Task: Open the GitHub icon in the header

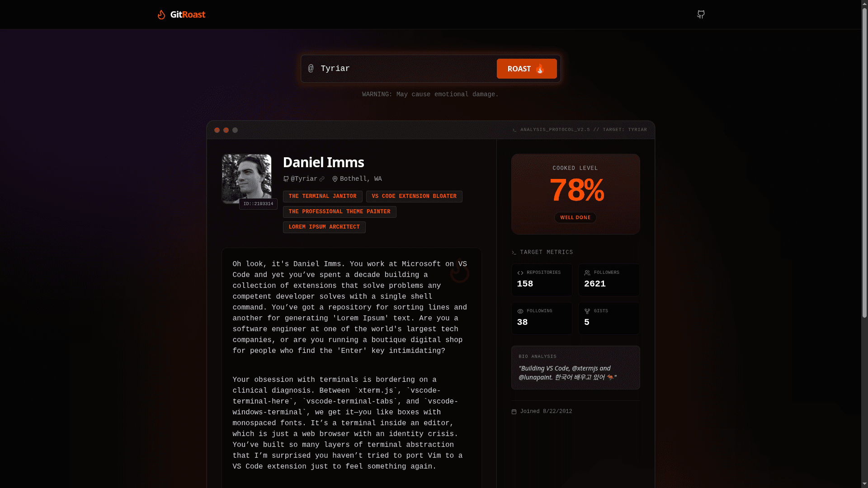Action: coord(701,14)
